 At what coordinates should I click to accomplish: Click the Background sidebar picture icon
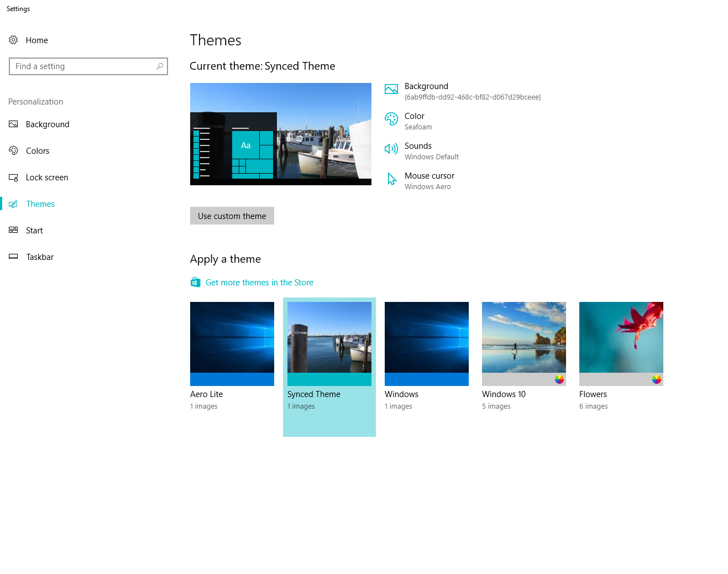tap(13, 124)
